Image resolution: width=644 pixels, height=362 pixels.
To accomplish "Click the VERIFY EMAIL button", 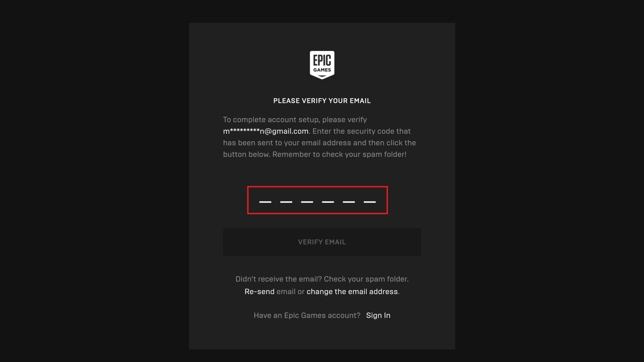I will (321, 242).
